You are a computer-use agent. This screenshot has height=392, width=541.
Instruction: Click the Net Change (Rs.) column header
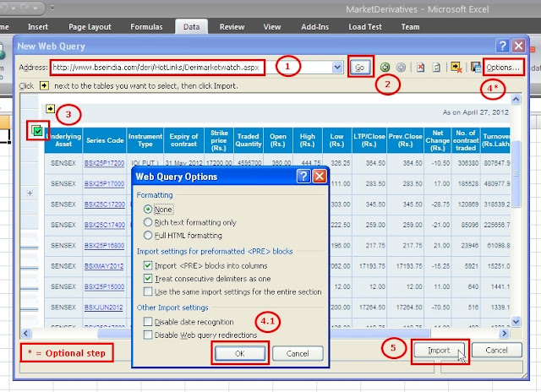tap(438, 140)
